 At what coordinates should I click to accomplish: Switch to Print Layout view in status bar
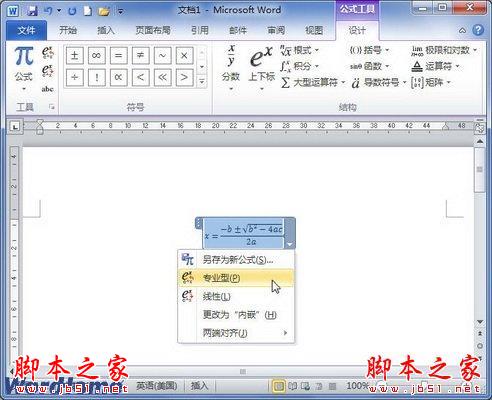pyautogui.click(x=278, y=386)
